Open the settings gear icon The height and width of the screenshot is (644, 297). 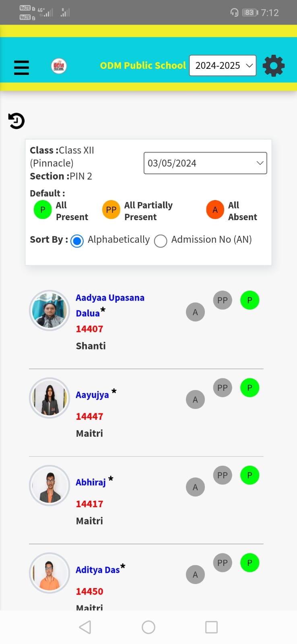coord(274,66)
